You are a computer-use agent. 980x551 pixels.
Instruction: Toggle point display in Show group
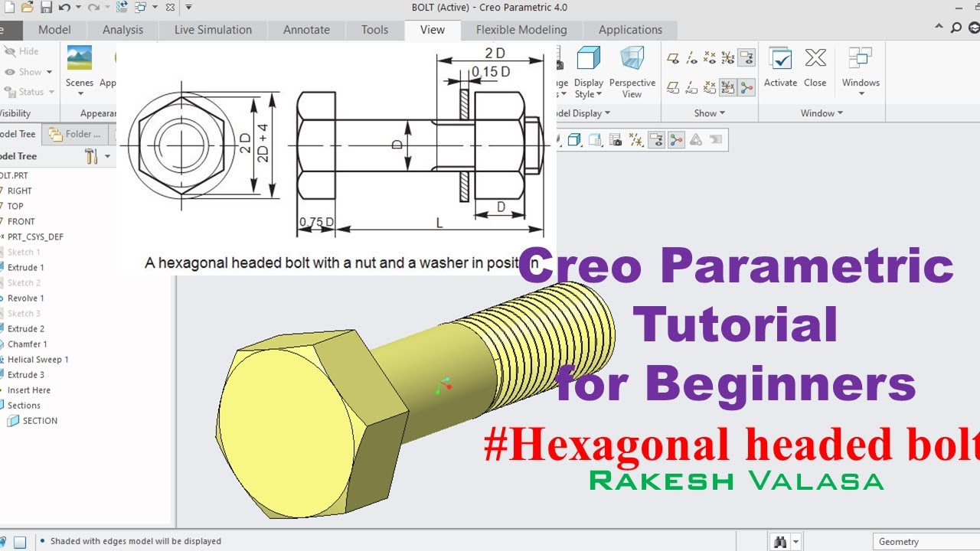pos(710,58)
